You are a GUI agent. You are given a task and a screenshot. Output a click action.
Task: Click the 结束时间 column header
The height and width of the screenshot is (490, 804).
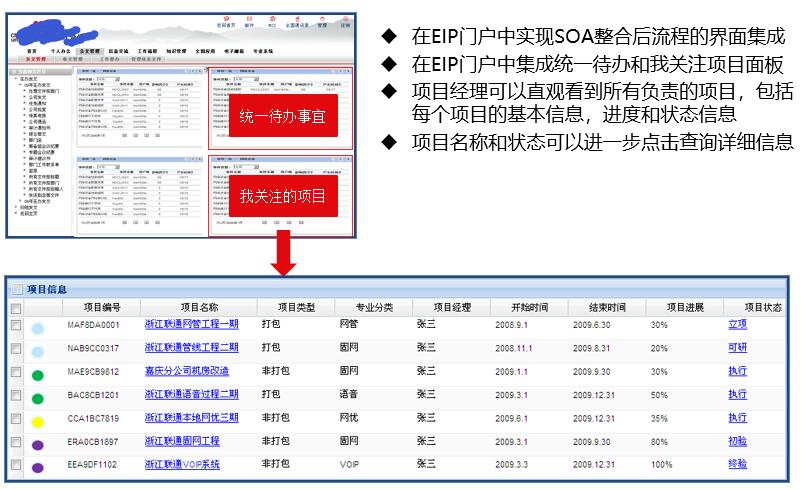tap(608, 308)
